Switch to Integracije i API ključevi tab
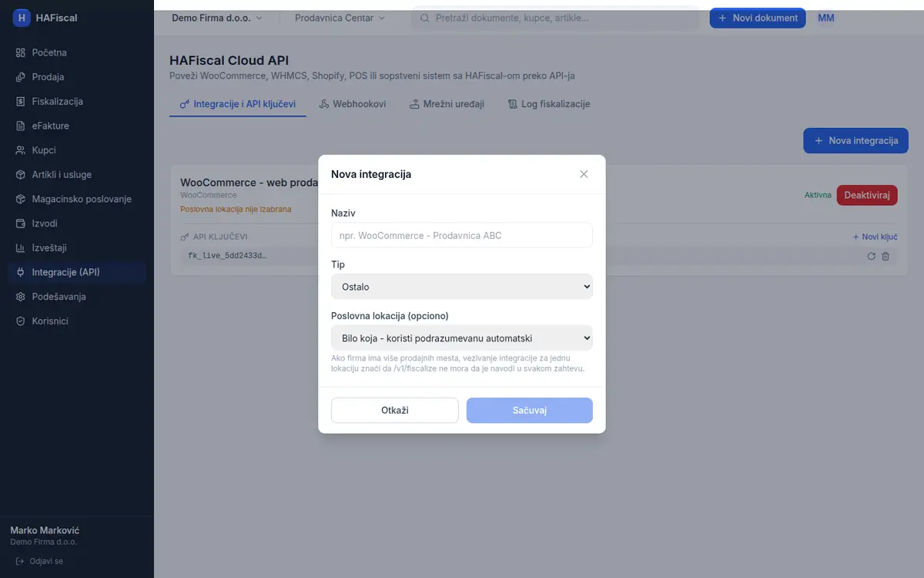The image size is (924, 578). (x=238, y=104)
